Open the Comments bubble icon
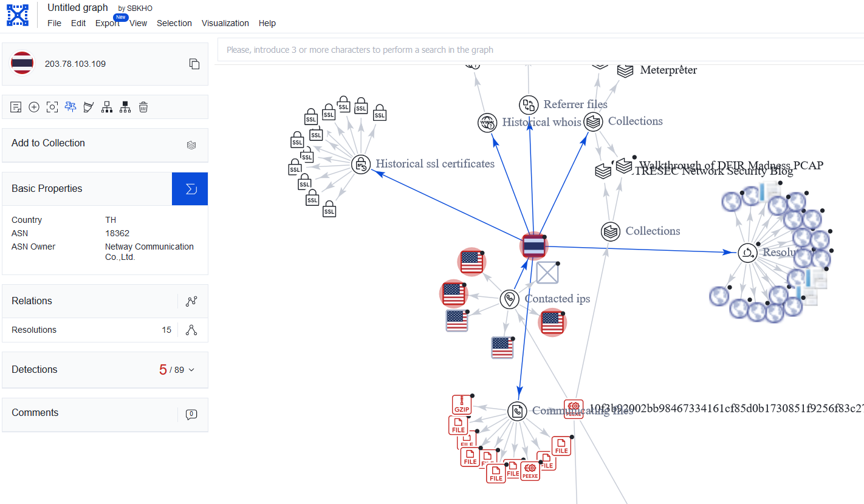The image size is (864, 504). coord(191,415)
